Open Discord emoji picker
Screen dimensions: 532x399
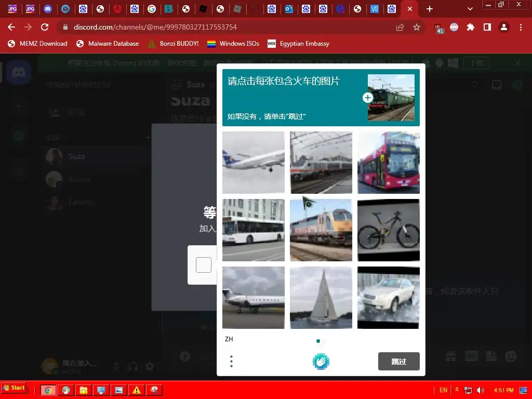[511, 356]
